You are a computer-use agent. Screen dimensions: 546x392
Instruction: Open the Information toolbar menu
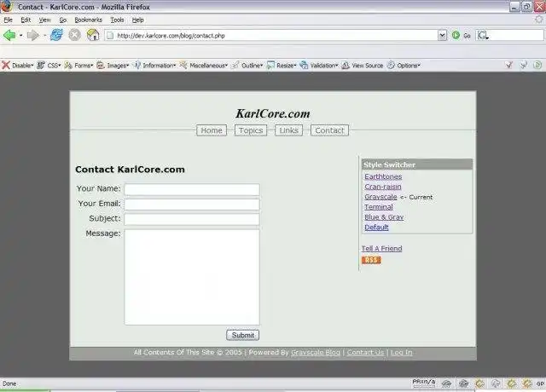click(154, 65)
